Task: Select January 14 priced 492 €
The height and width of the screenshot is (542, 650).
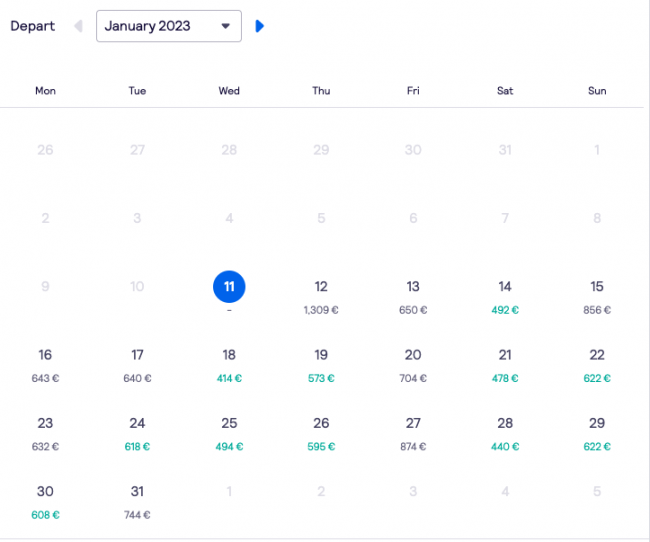Action: coord(505,297)
